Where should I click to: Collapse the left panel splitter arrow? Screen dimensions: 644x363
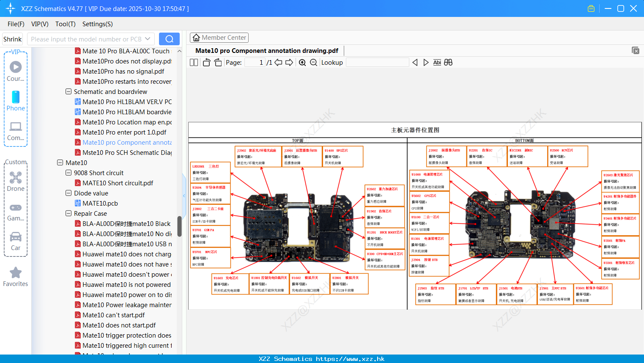coord(184,195)
